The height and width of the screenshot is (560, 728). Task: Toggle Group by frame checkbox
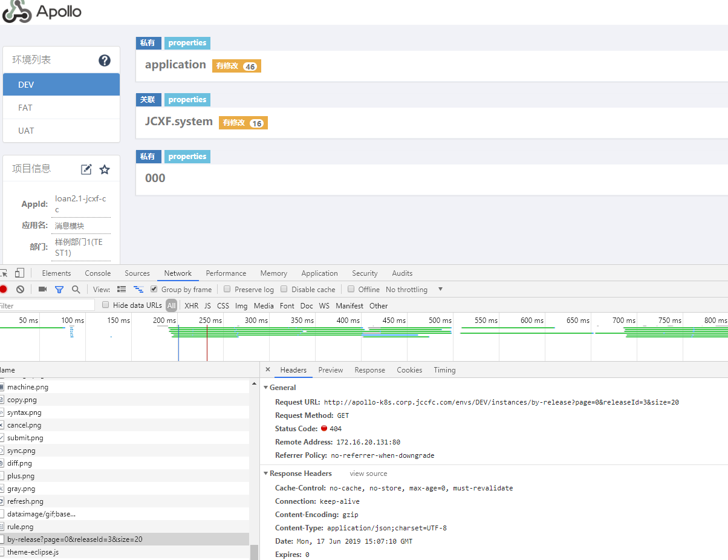154,289
